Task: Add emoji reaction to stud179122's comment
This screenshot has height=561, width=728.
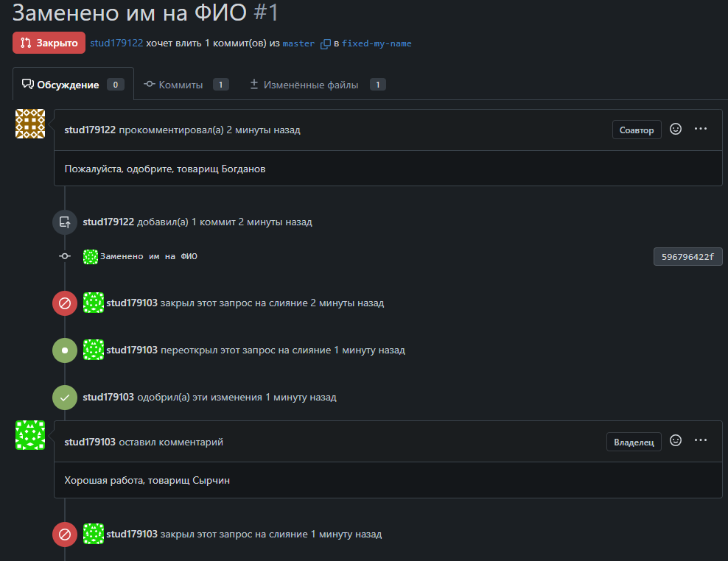Action: (x=676, y=129)
